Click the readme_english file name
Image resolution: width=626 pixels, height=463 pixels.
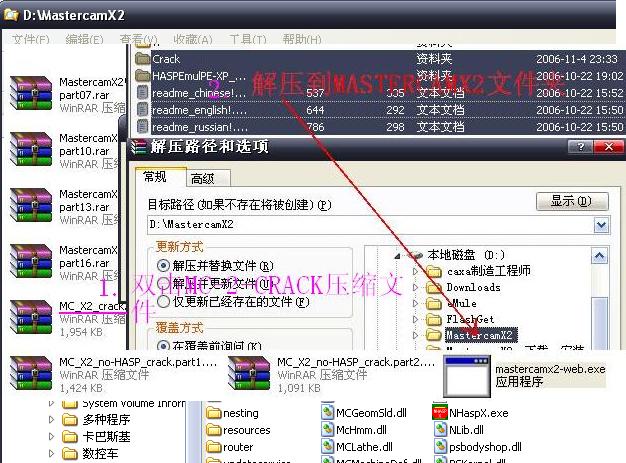pyautogui.click(x=199, y=110)
